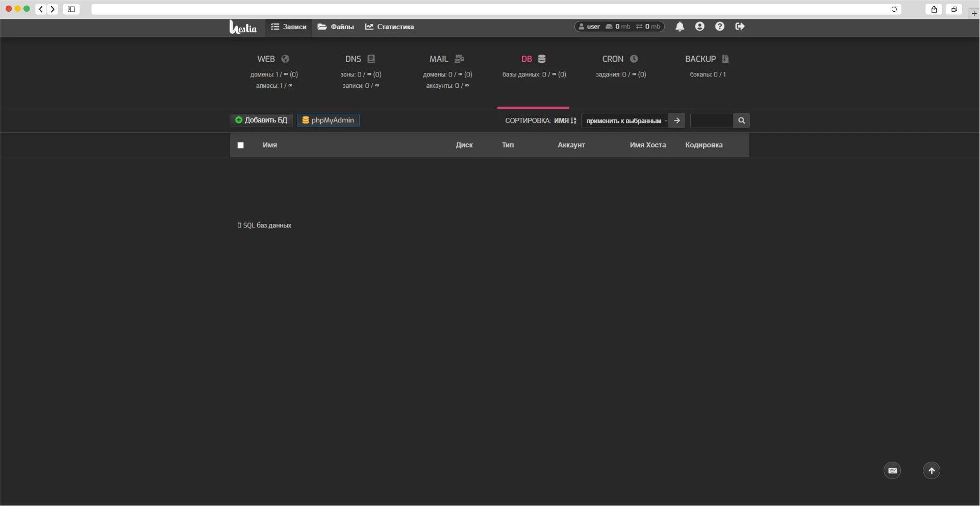Click the Добавить БД button
Viewport: 980px width, 506px height.
pyautogui.click(x=261, y=120)
